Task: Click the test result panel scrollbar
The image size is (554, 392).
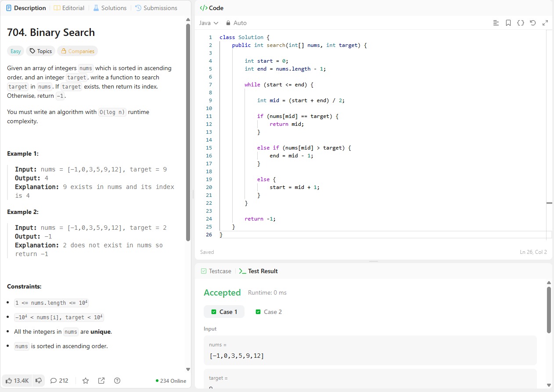Action: tap(549, 310)
